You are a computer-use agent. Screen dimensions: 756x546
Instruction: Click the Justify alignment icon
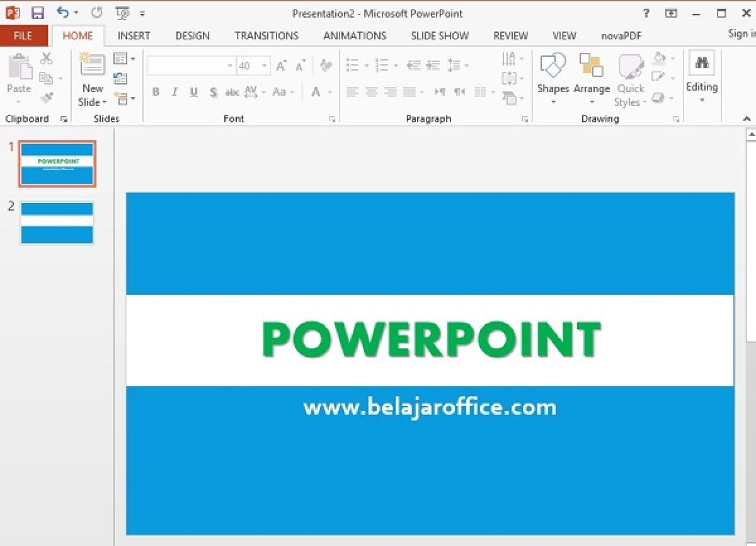409,93
